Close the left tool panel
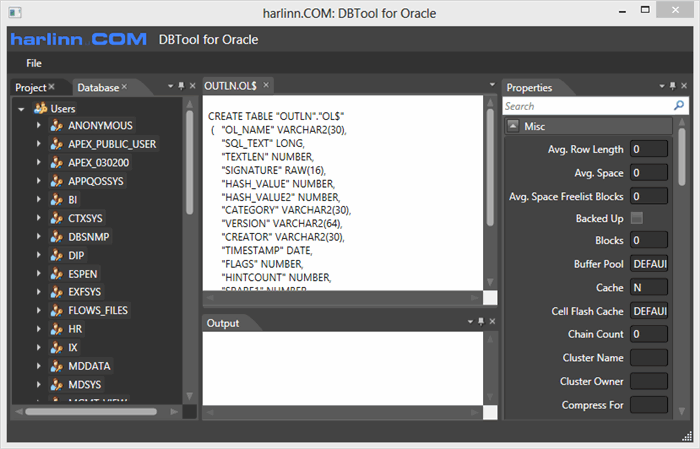The width and height of the screenshot is (700, 449). (x=192, y=86)
